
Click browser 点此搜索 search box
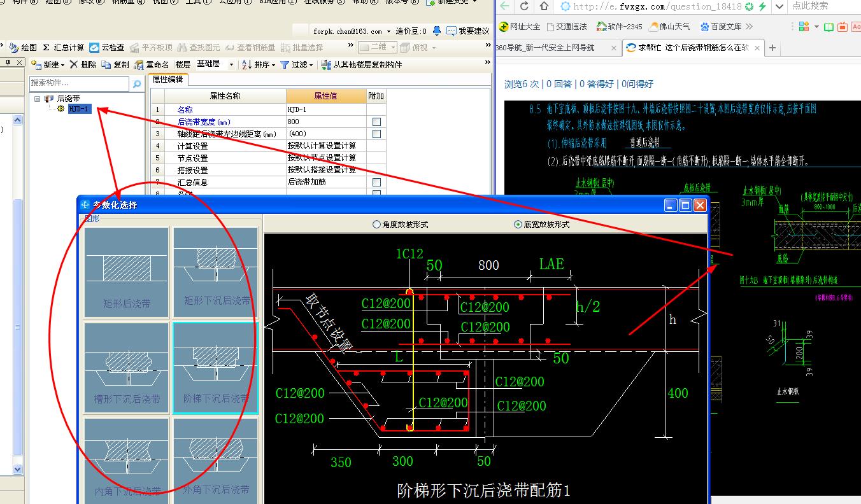click(824, 6)
